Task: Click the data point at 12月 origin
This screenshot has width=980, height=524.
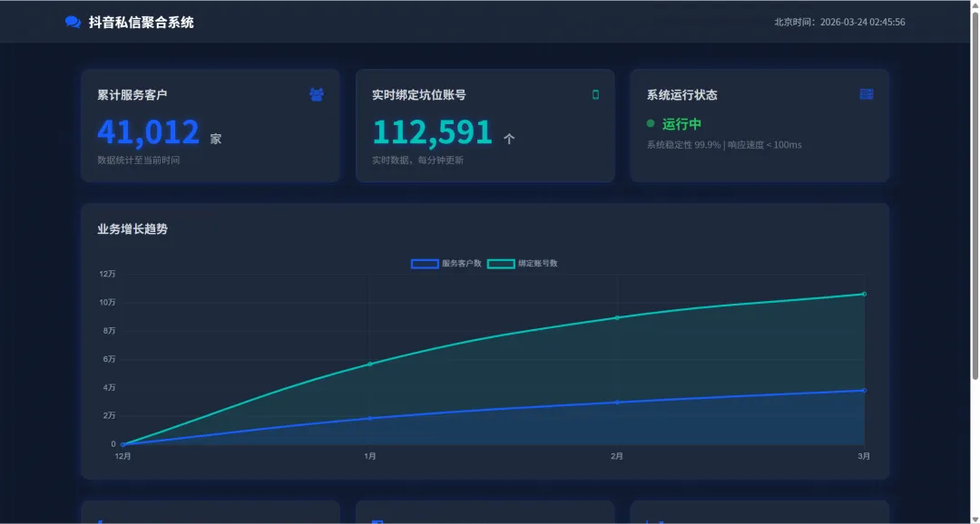Action: click(123, 445)
